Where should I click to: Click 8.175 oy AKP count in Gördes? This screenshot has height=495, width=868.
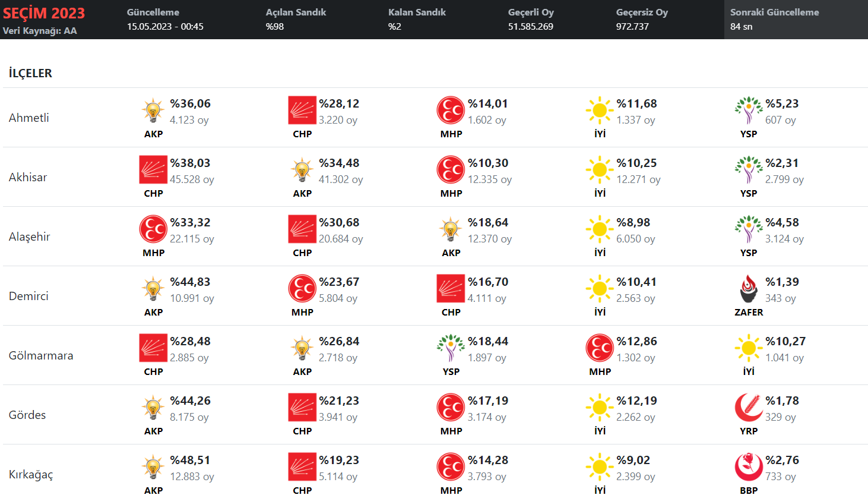point(189,417)
